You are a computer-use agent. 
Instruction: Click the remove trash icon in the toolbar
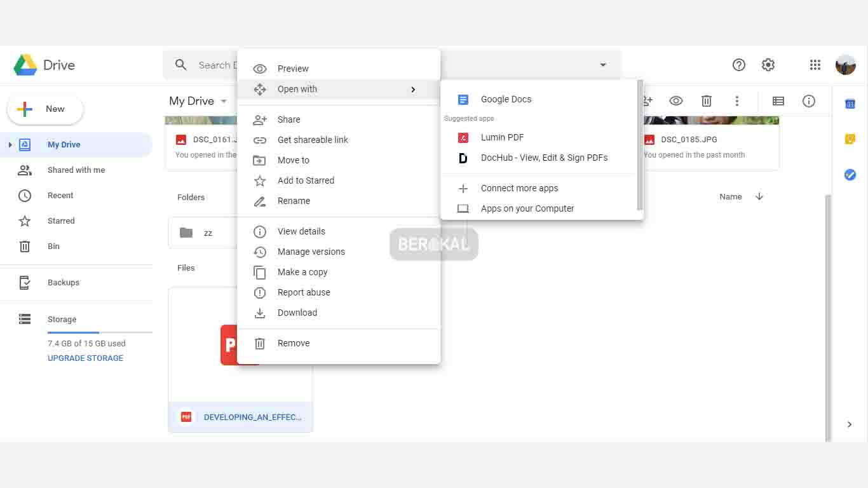(706, 100)
